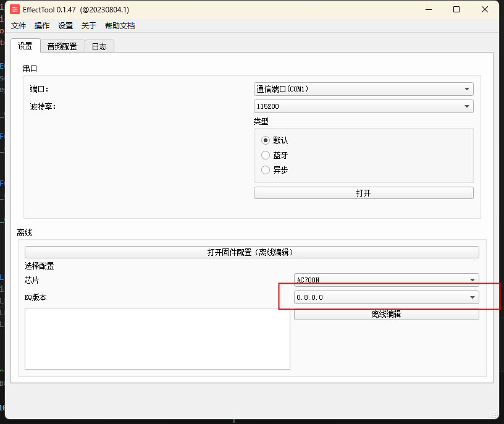Open the 文件 menu
Screen dimensions: 504x424
click(x=19, y=26)
